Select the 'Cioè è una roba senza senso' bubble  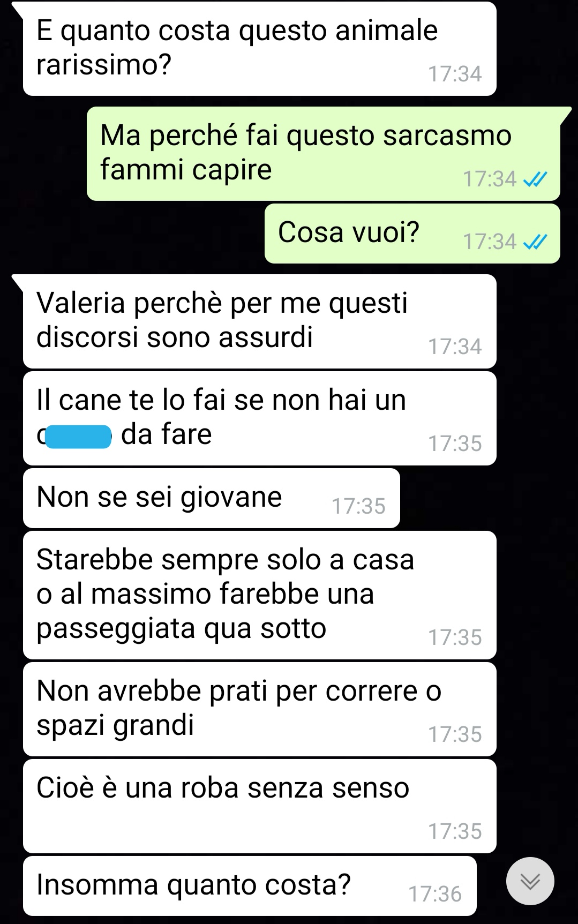click(x=260, y=806)
